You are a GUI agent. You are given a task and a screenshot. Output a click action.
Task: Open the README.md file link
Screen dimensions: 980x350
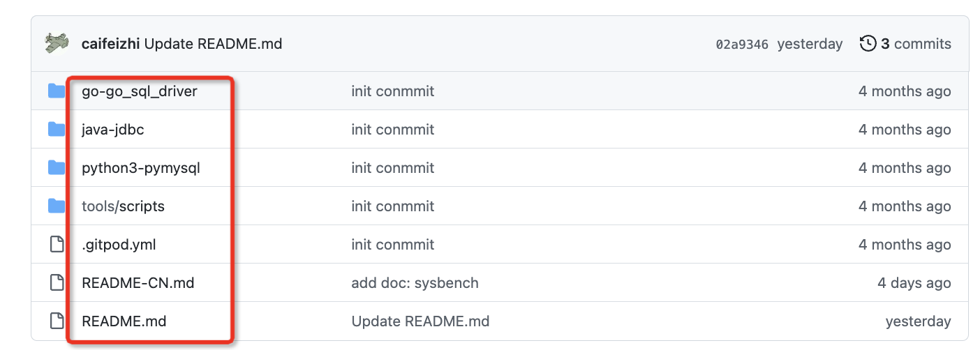(124, 321)
